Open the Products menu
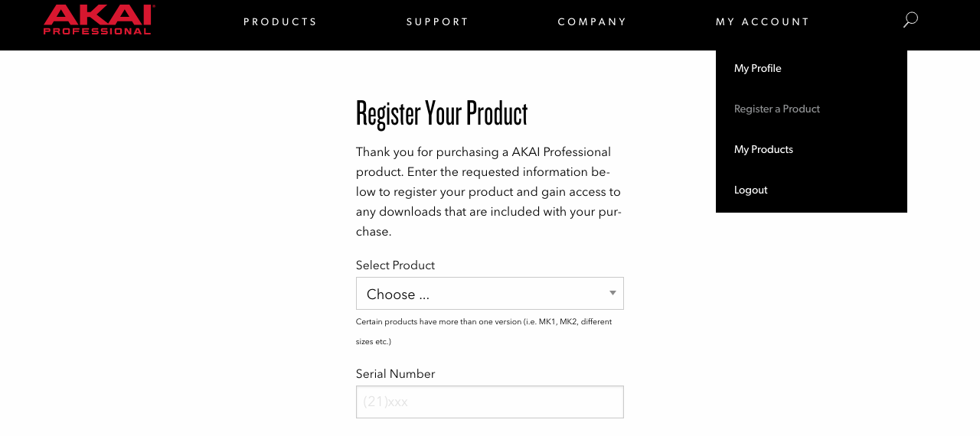 tap(280, 21)
